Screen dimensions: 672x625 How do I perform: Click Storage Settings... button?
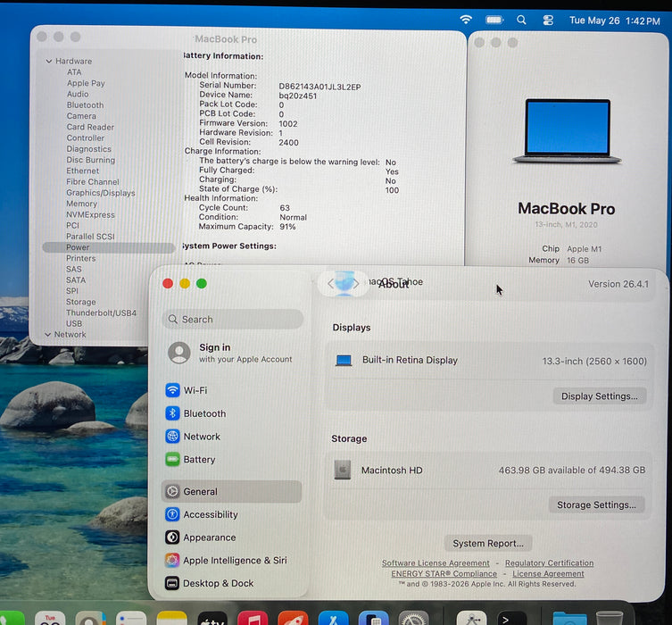pos(596,505)
